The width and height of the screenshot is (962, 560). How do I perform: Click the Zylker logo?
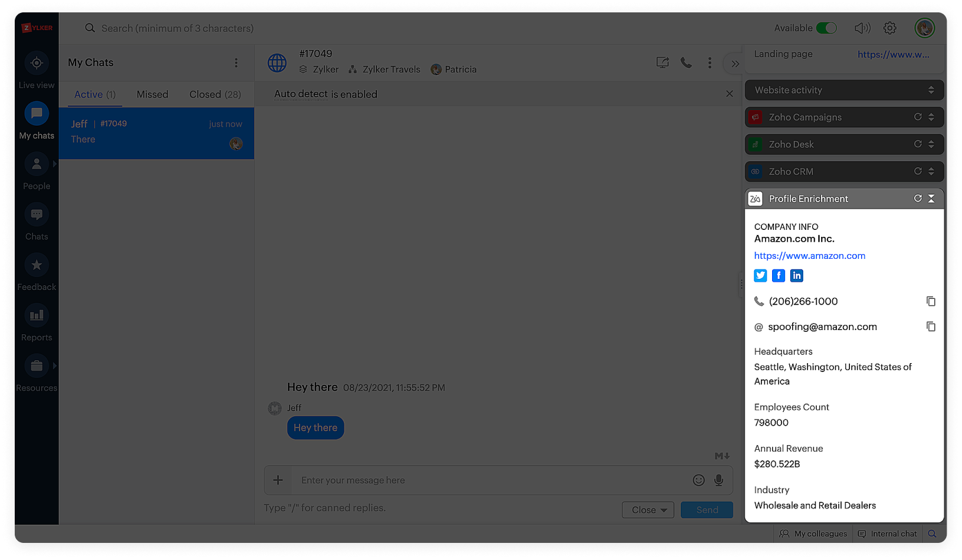[37, 28]
